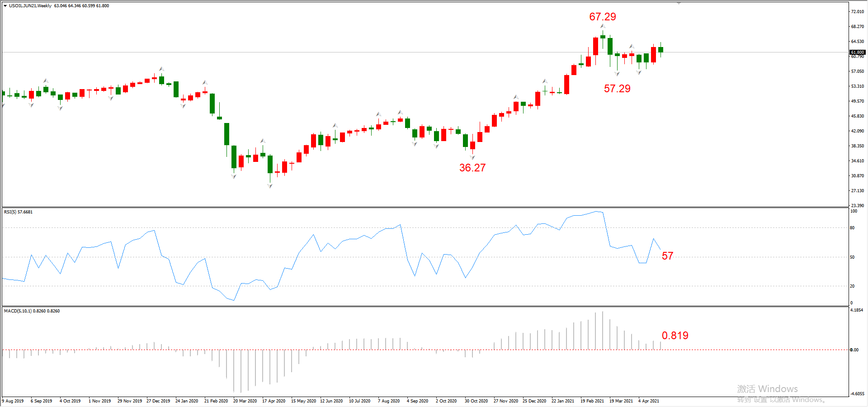Image resolution: width=868 pixels, height=407 pixels.
Task: Click the red 57 RSI value label
Action: pos(667,256)
